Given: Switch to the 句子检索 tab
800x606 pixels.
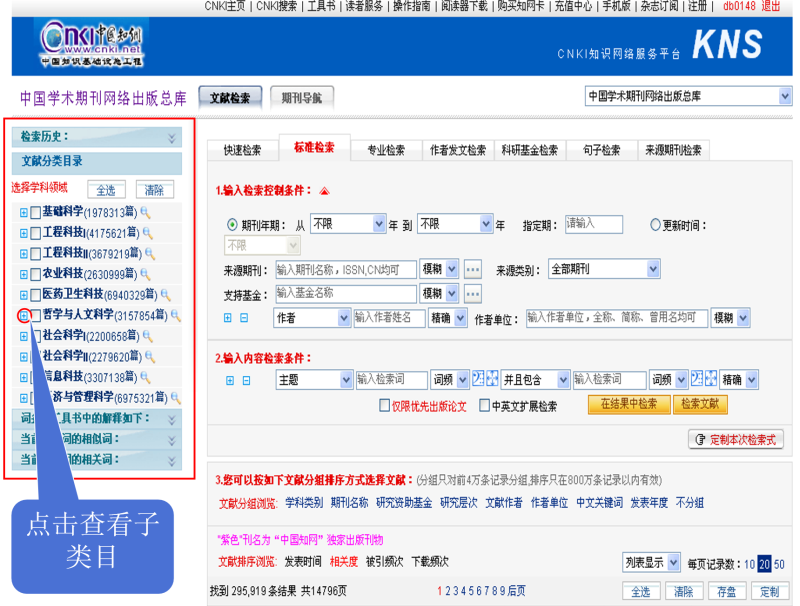Looking at the screenshot, I should coord(602,150).
